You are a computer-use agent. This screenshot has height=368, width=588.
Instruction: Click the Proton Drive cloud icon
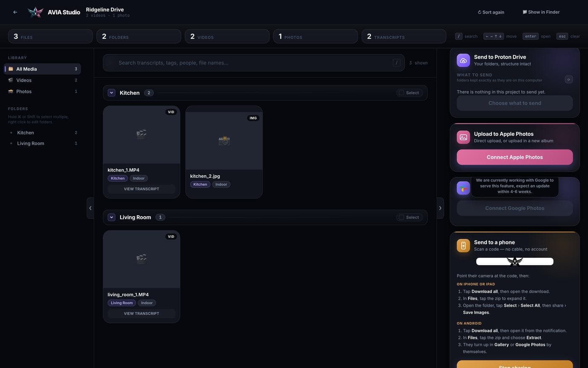pos(463,61)
